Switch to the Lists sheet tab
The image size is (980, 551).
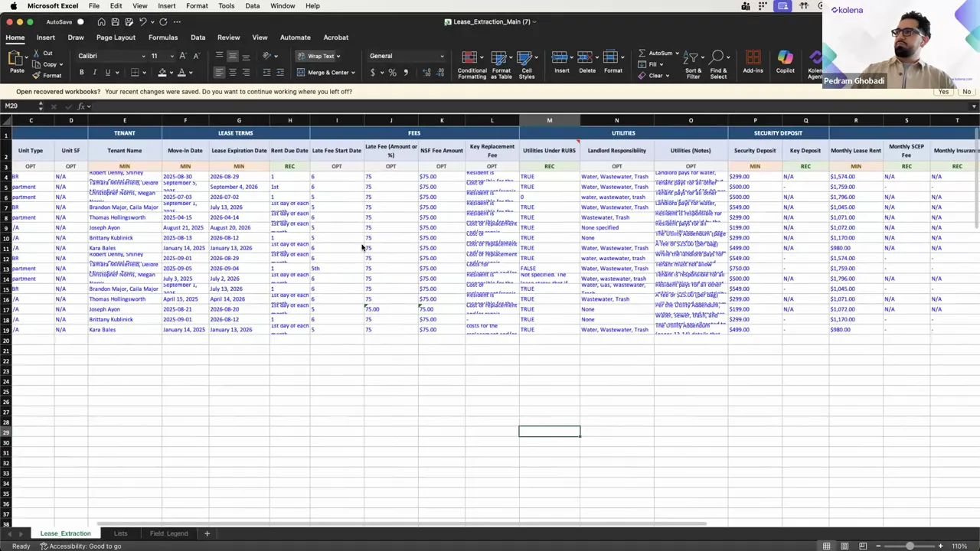pos(120,533)
